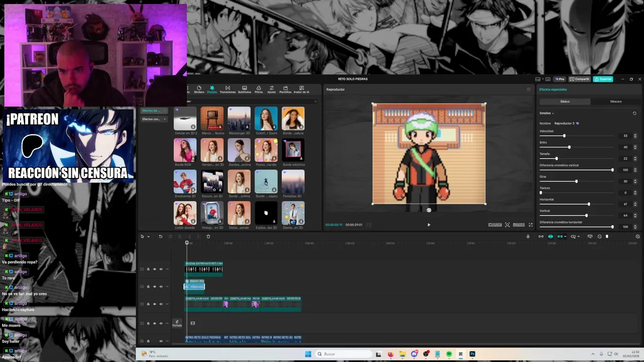The height and width of the screenshot is (362, 644).
Task: Select the Efectos tab
Action: [212, 89]
